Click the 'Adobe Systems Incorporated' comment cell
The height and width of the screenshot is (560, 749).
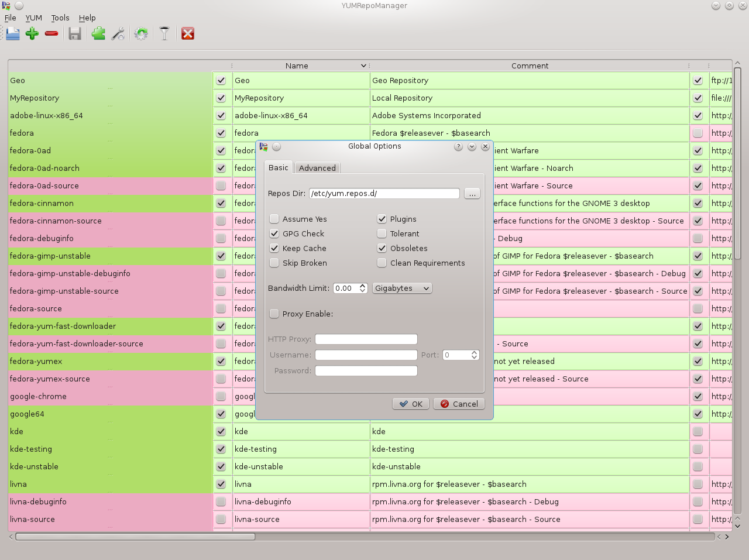pyautogui.click(x=530, y=115)
